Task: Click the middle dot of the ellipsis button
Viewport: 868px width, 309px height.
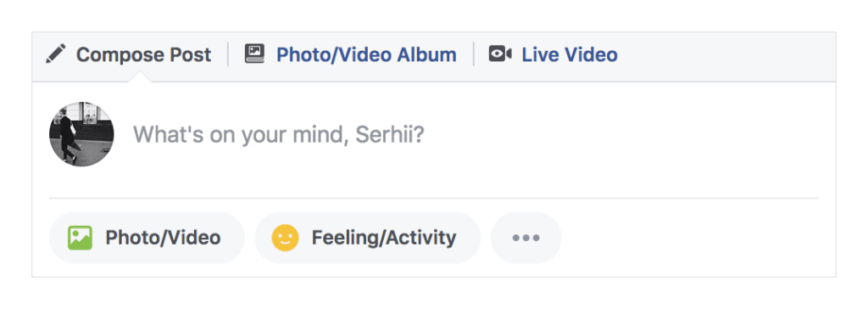Action: [x=526, y=239]
